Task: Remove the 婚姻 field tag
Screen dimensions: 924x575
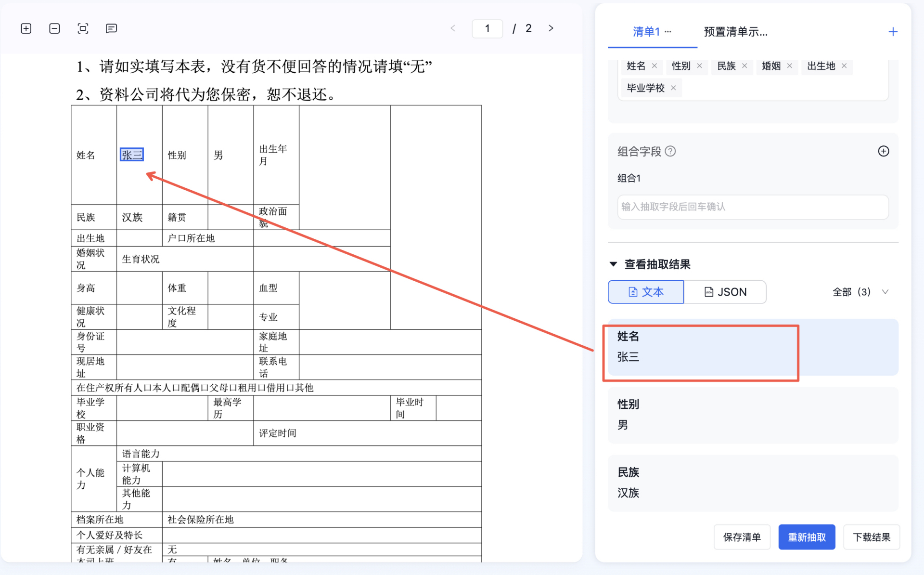Action: [x=790, y=66]
